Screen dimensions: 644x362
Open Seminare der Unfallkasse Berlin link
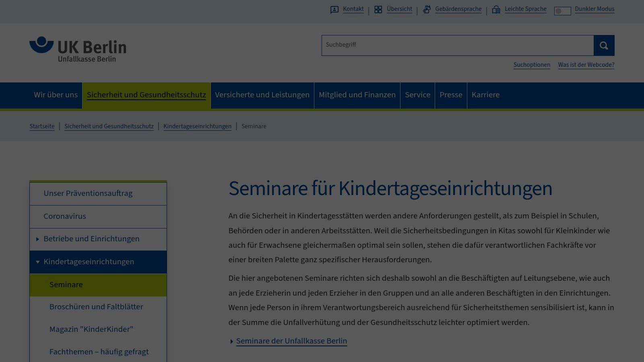point(291,341)
